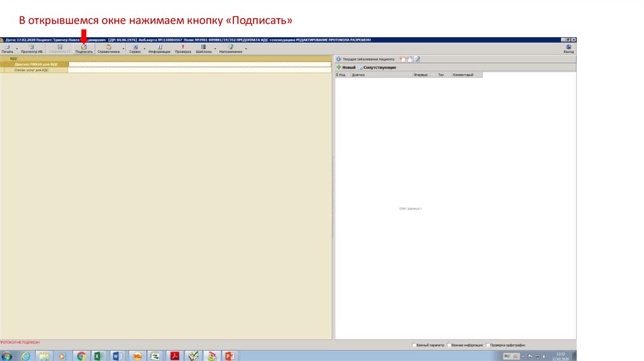Open File Explorer from the taskbar
This screenshot has height=361, width=644.
pyautogui.click(x=43, y=356)
